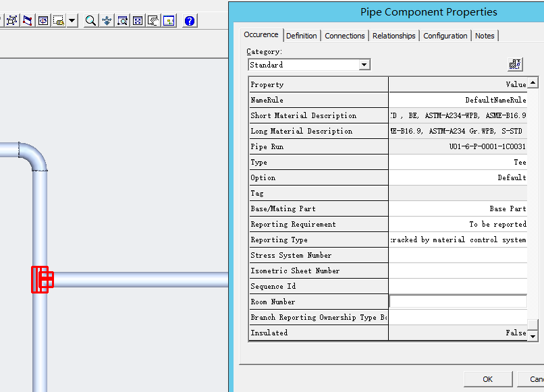Click the Stress System Number value cell
The width and height of the screenshot is (544, 392).
click(458, 255)
